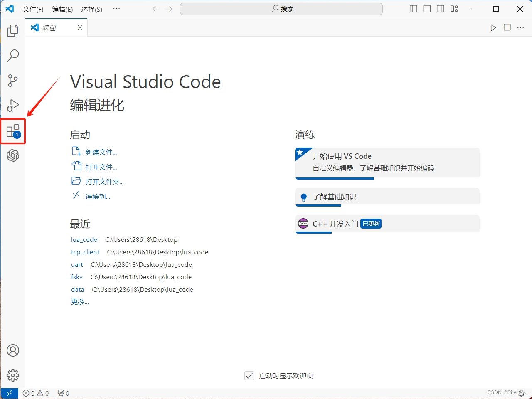Click the 搜索 command center box
Viewport: 532px width, 399px height.
pos(281,9)
